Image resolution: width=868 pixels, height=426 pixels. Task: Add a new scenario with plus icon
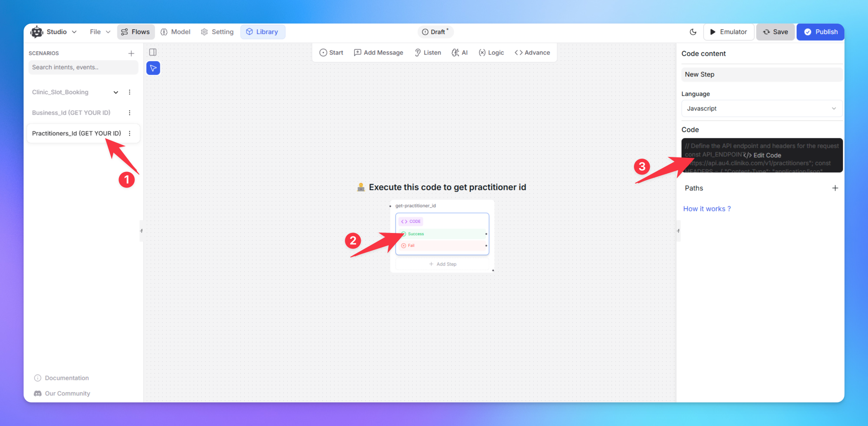[x=131, y=53]
